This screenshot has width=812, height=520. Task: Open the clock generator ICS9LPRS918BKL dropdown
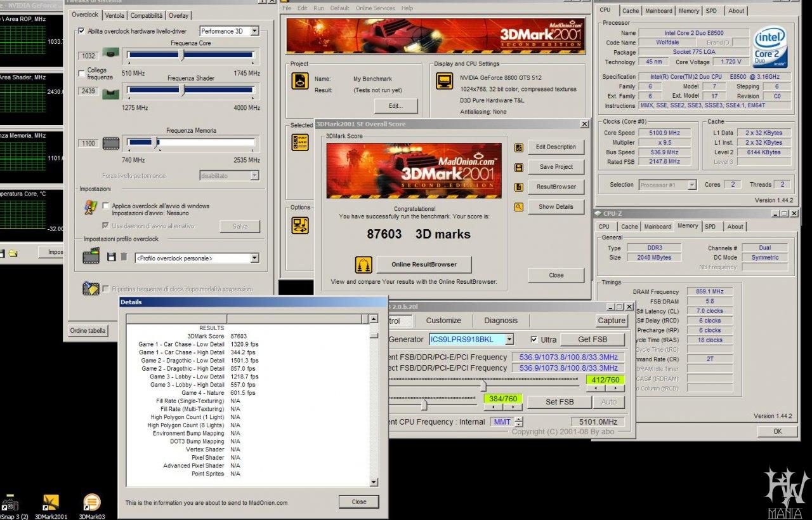(x=509, y=340)
